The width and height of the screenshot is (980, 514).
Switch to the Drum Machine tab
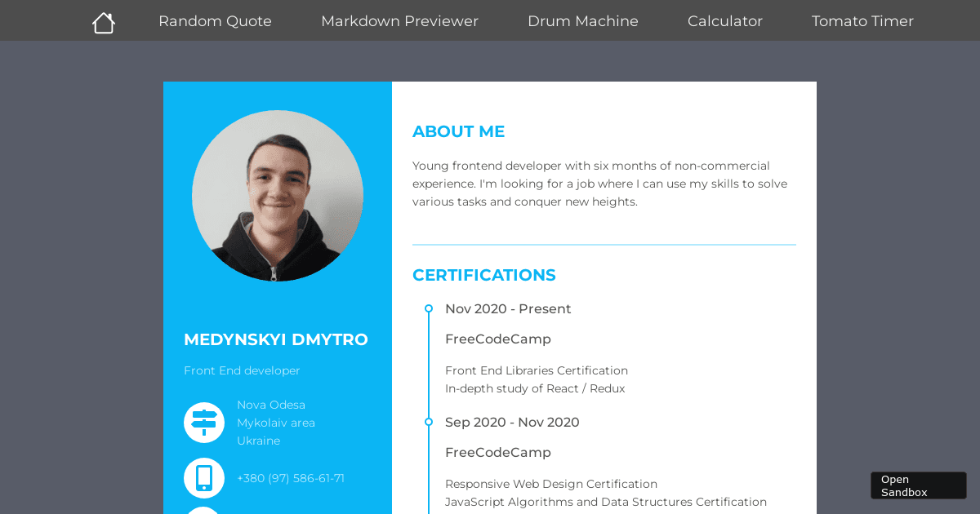click(x=583, y=21)
